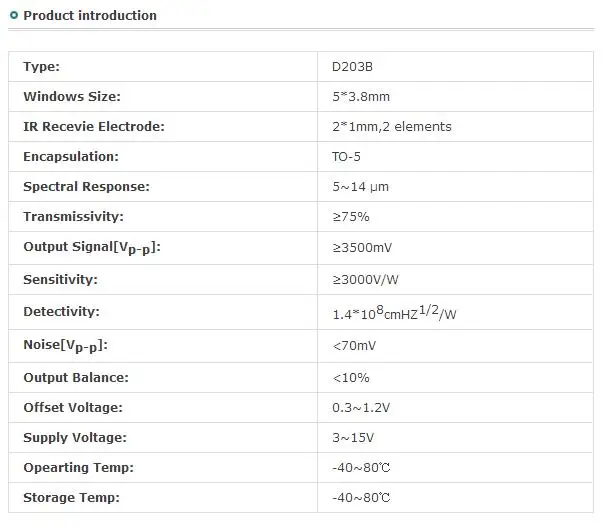This screenshot has width=613, height=531.
Task: Click the Output Balance <10% value
Action: [351, 378]
